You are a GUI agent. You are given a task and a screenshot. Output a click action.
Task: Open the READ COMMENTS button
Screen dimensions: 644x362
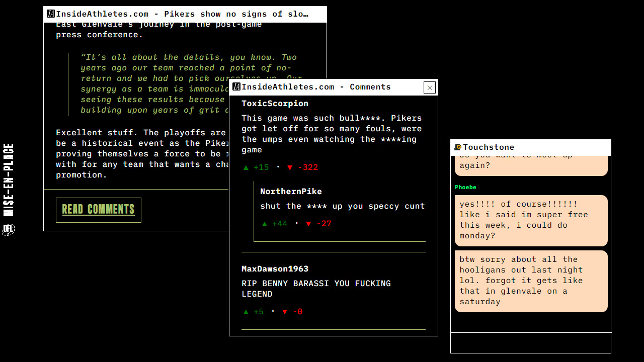pos(99,210)
